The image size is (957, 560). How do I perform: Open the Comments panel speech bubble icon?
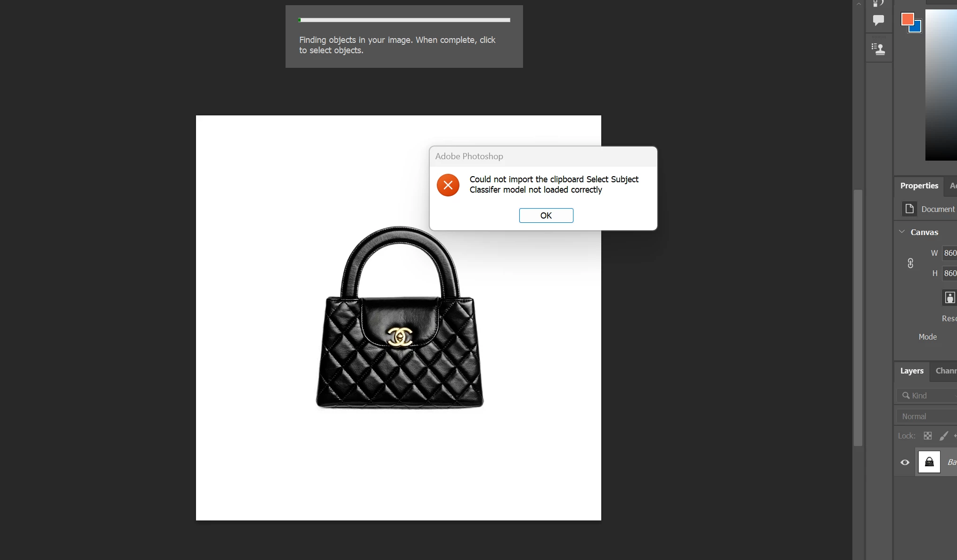click(878, 20)
